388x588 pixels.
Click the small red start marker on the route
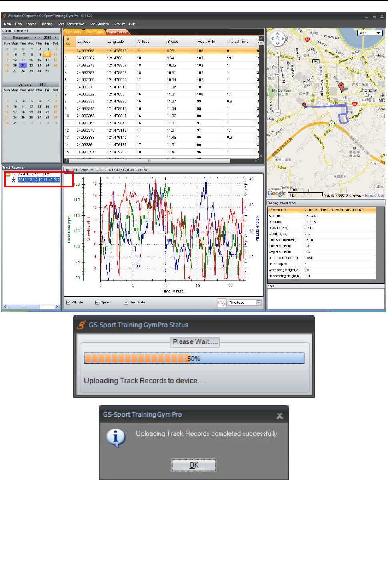tap(304, 105)
